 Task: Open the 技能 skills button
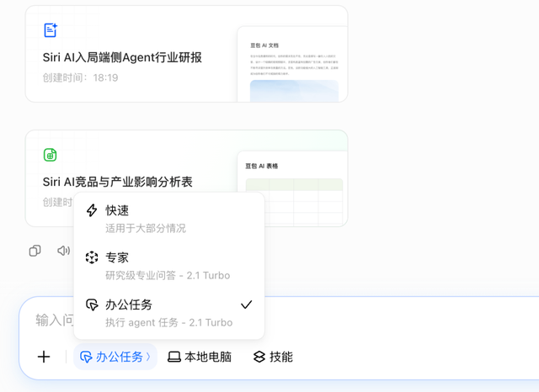(x=273, y=357)
